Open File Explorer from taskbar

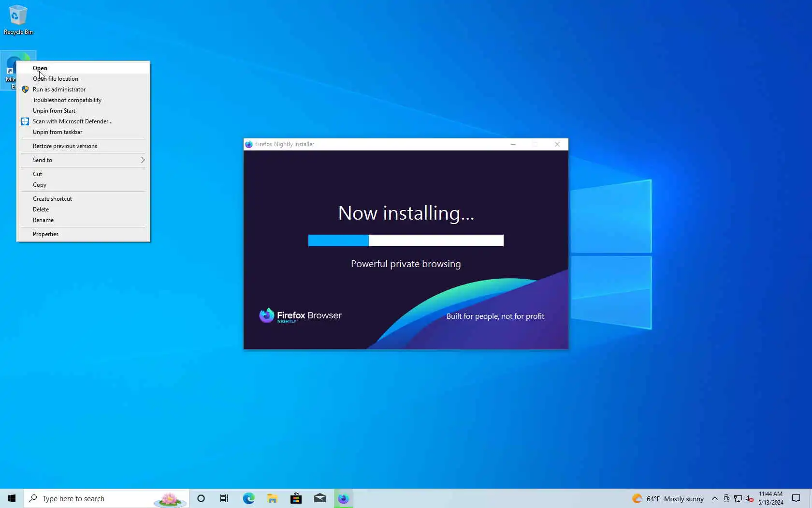(272, 498)
